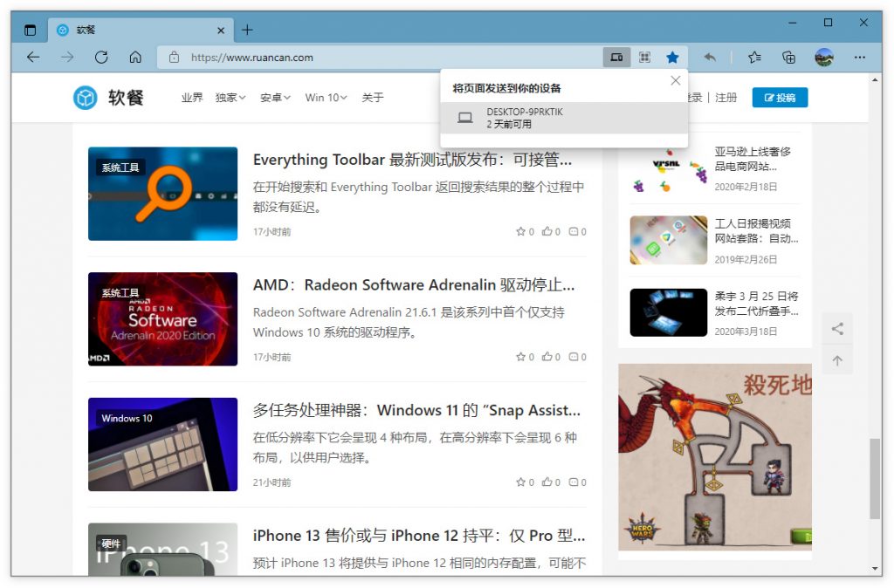
Task: Open the Settings and more menu
Action: click(860, 57)
